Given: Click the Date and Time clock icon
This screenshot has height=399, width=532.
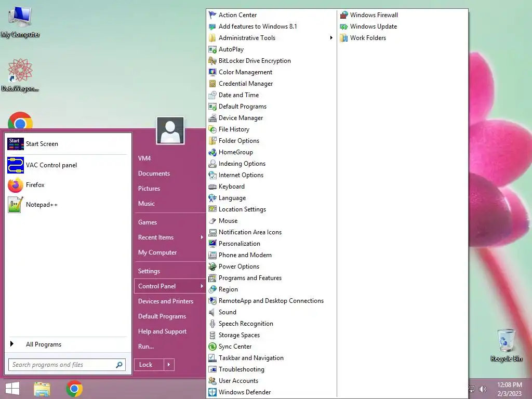Looking at the screenshot, I should pyautogui.click(x=212, y=95).
